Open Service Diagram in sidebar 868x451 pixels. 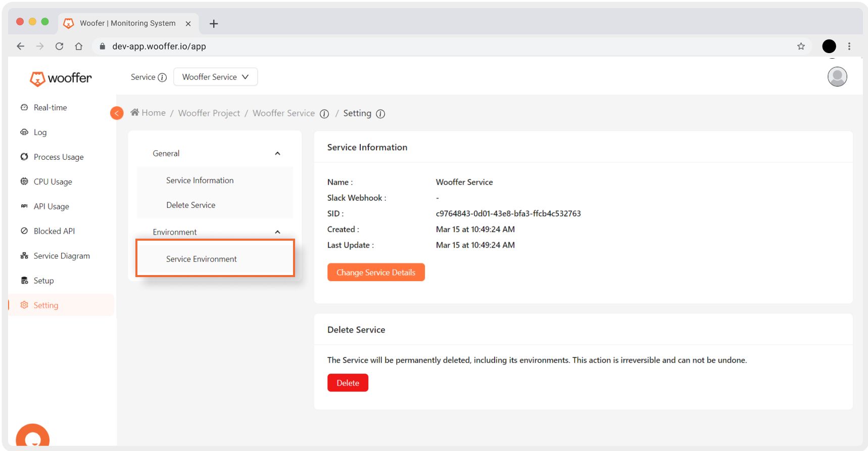(62, 256)
